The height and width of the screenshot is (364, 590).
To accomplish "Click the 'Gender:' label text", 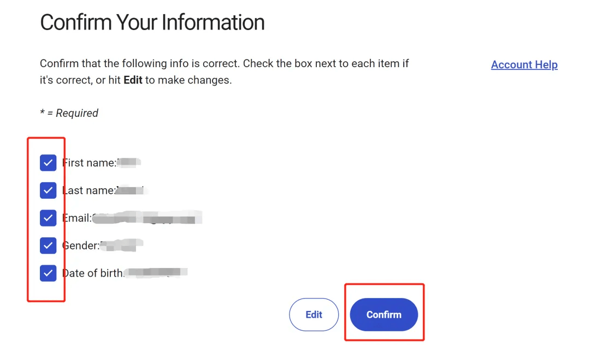I will (81, 246).
